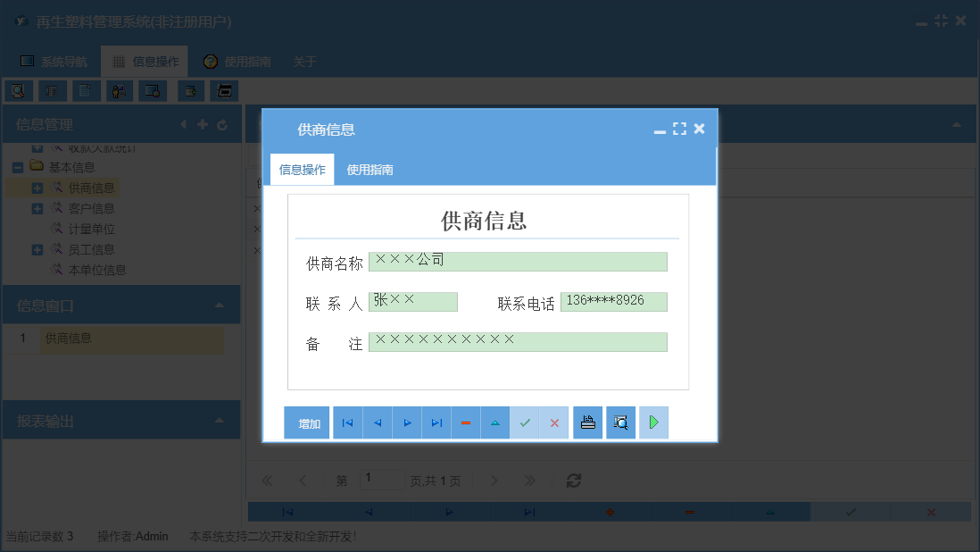Click the refresh icon in the 信息管理 panel header
Viewport: 980px width, 552px height.
point(221,124)
